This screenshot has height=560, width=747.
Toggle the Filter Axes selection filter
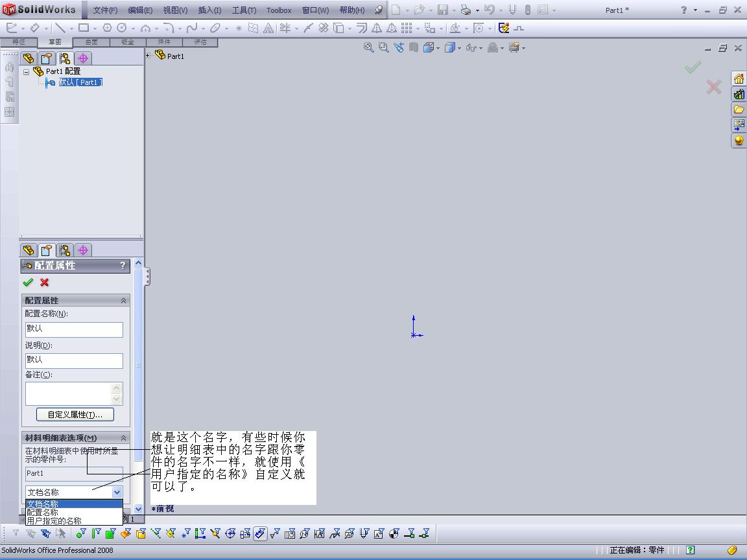point(156,533)
